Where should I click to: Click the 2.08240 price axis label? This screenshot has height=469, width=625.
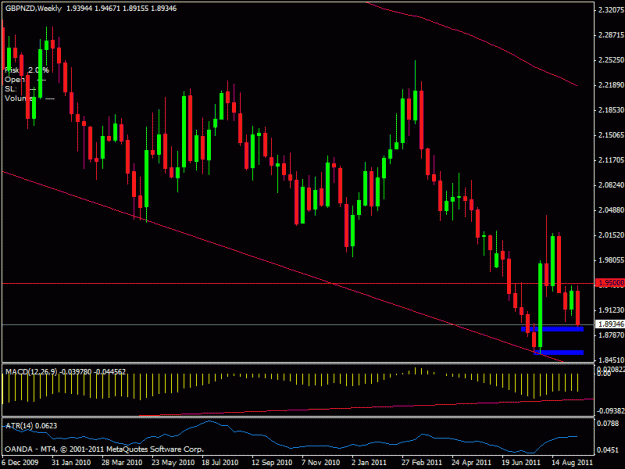point(611,185)
